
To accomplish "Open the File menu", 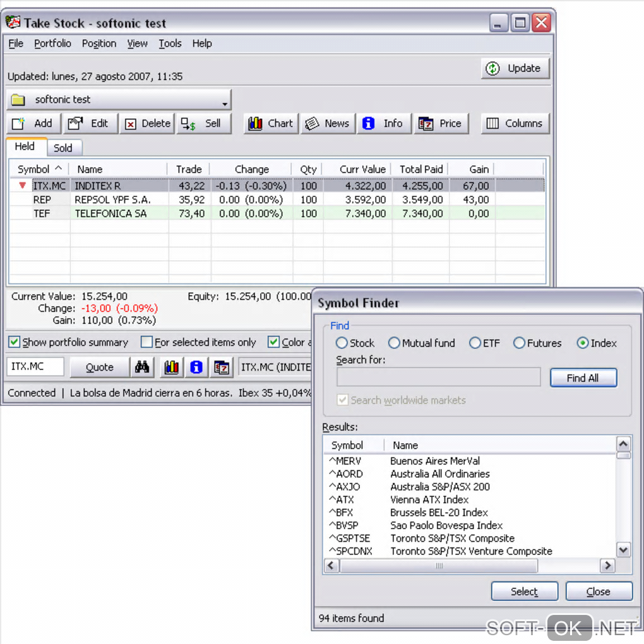I will pyautogui.click(x=16, y=44).
